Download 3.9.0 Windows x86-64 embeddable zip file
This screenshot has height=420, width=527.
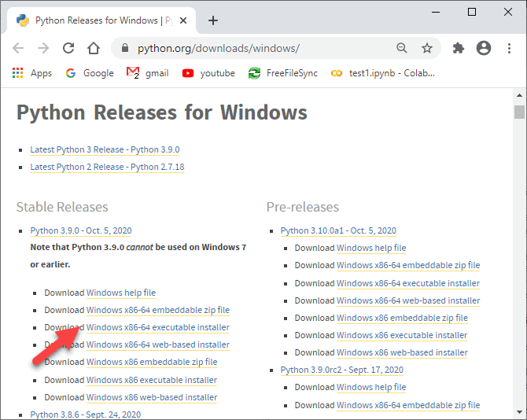tap(158, 310)
